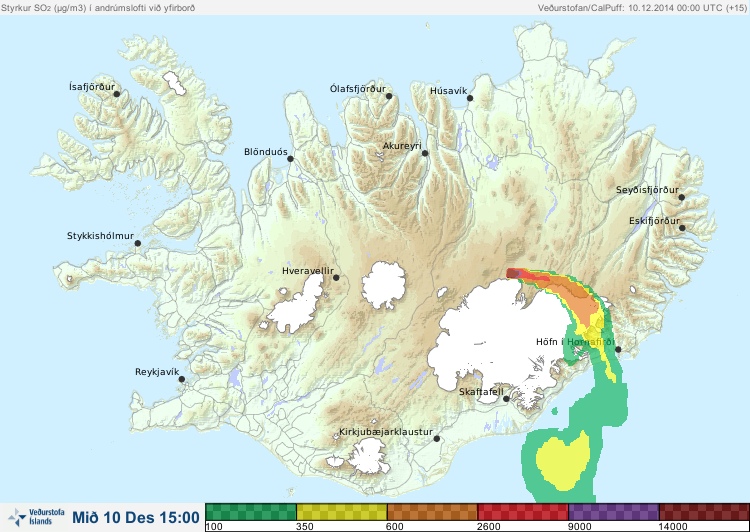Viewport: 750px width, 532px height.
Task: Click the Hveravellir marker dot
Action: pyautogui.click(x=336, y=277)
